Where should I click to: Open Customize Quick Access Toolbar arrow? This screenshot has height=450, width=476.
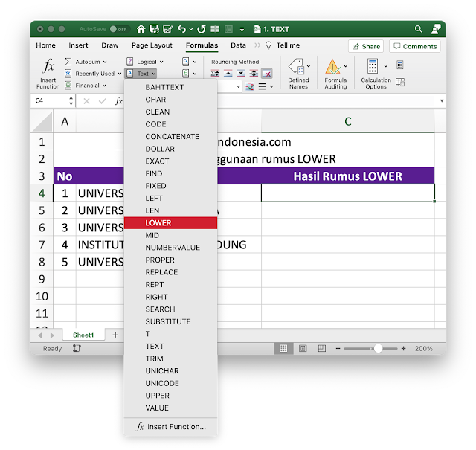click(242, 30)
